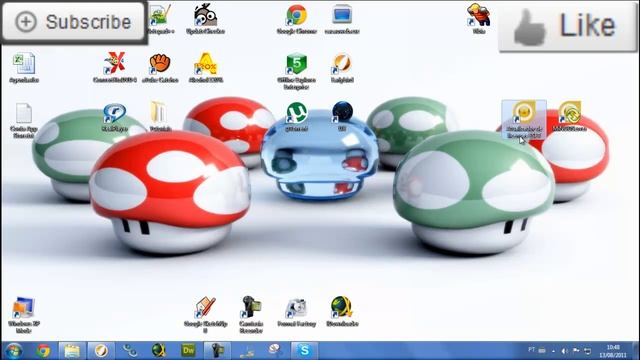Screen dimensions: 640x360
Task: Launch Windows XP Mode shortcut
Action: click(24, 315)
